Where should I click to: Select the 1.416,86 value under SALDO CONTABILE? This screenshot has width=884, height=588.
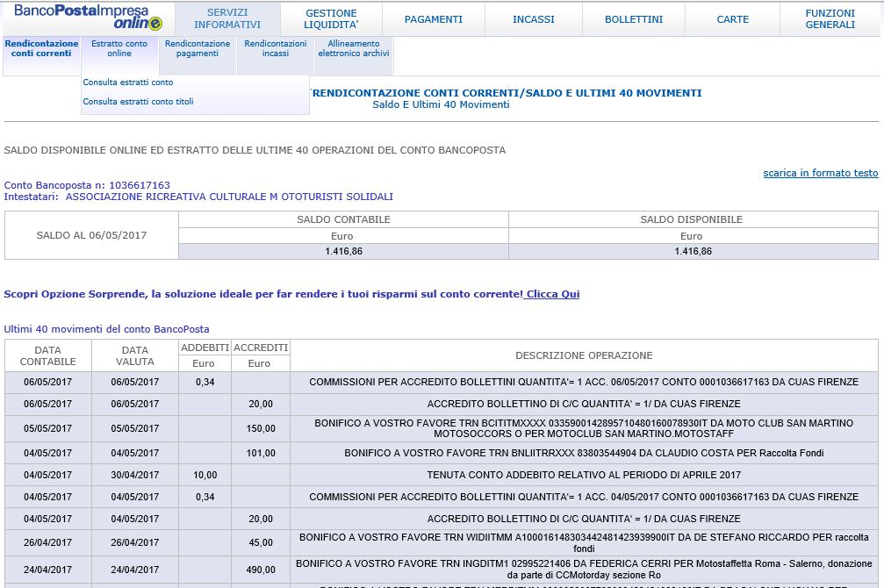tap(343, 252)
